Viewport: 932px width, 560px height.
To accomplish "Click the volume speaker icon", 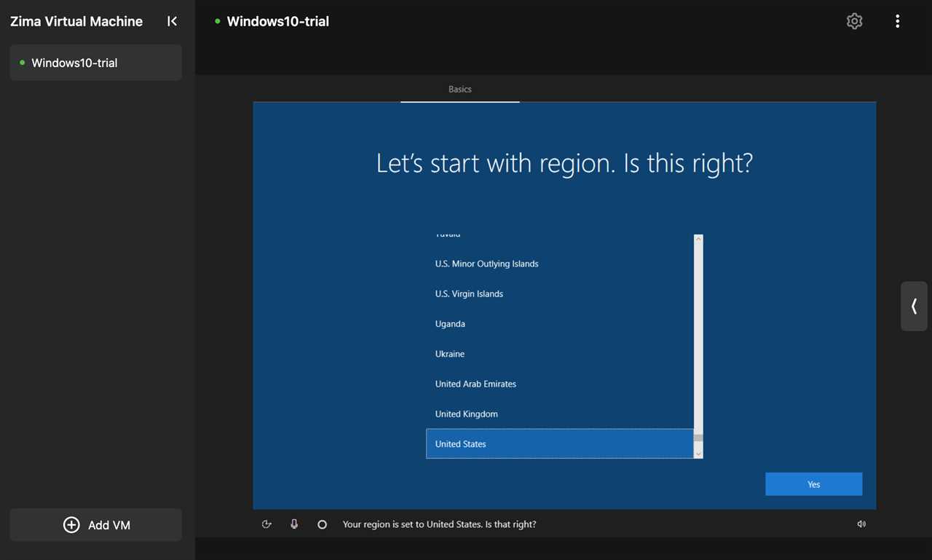I will pyautogui.click(x=861, y=524).
